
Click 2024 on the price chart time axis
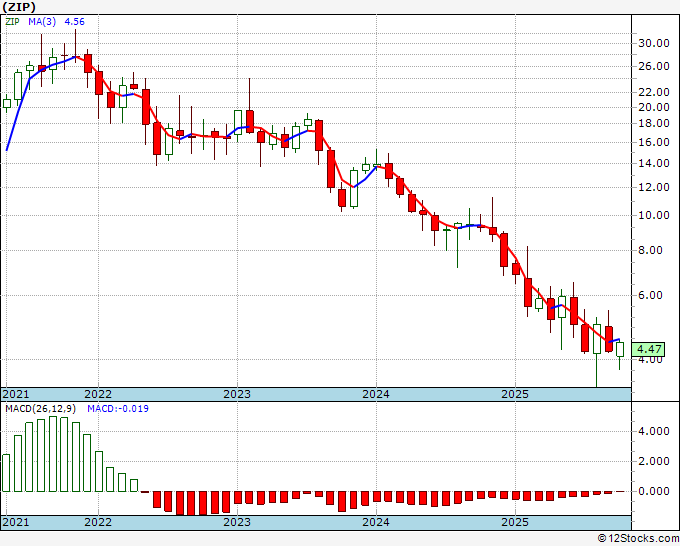point(376,394)
